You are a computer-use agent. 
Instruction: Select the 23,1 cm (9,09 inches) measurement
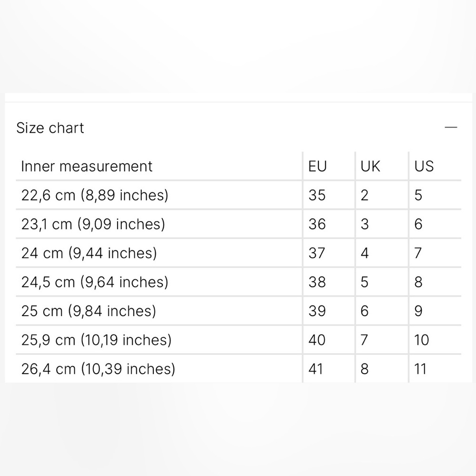pos(93,224)
